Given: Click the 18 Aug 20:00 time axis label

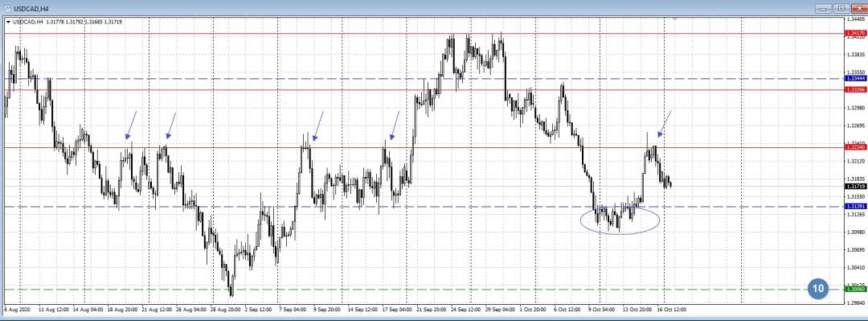Looking at the screenshot, I should 122,310.
